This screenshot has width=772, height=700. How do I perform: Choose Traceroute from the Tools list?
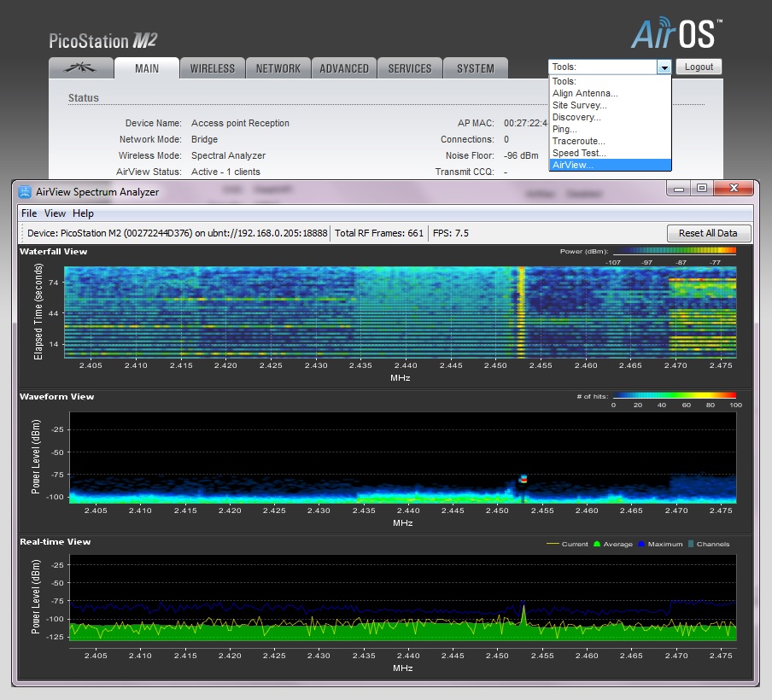[x=610, y=141]
